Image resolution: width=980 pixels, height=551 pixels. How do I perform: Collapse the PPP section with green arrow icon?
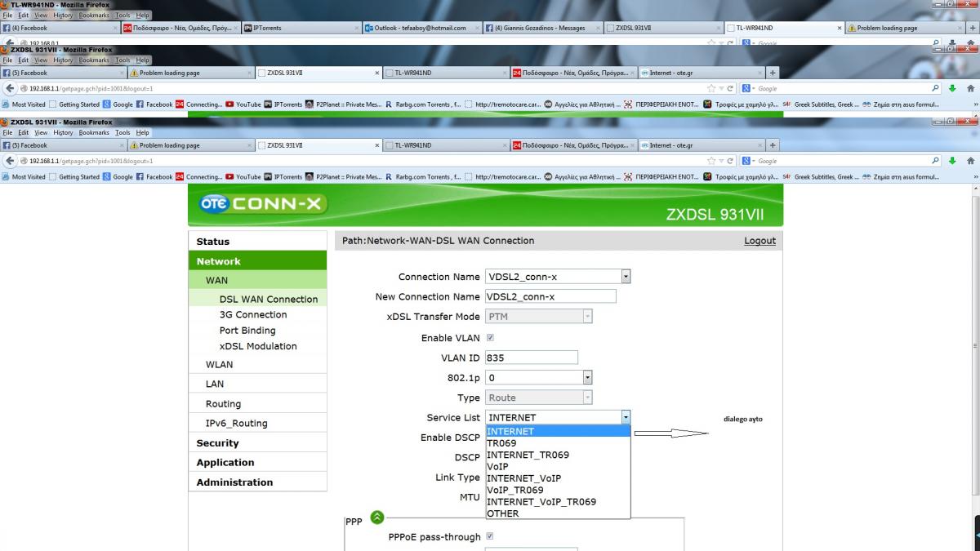(x=377, y=517)
